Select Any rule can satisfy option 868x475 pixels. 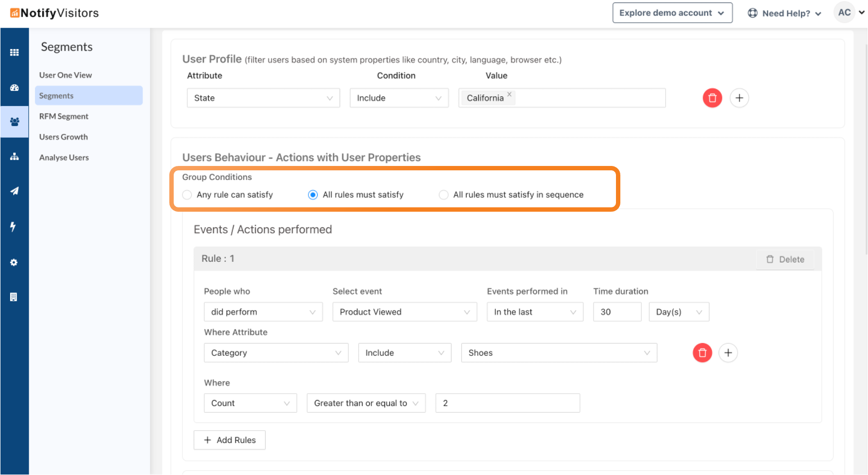click(x=187, y=195)
